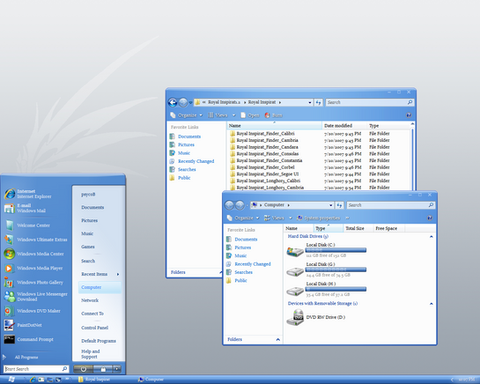This screenshot has height=384, width=480.
Task: Click the Burn button in the Royal Inspirat window
Action: pos(274,115)
